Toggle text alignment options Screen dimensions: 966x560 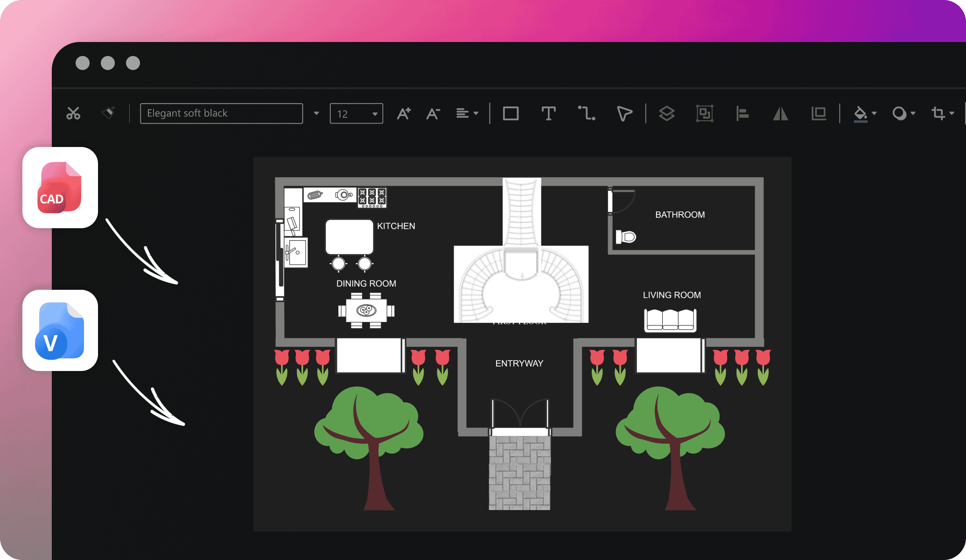466,112
